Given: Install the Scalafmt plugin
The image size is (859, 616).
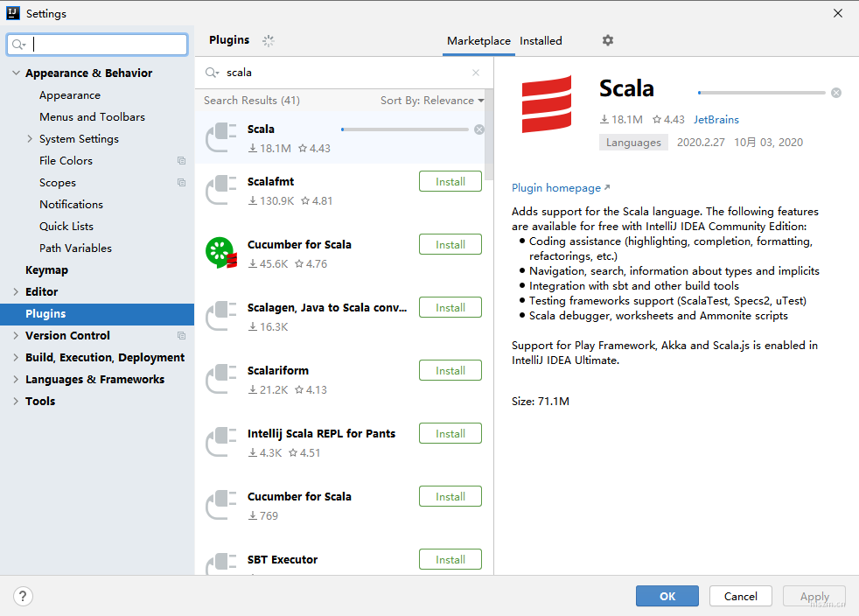Looking at the screenshot, I should [x=450, y=181].
